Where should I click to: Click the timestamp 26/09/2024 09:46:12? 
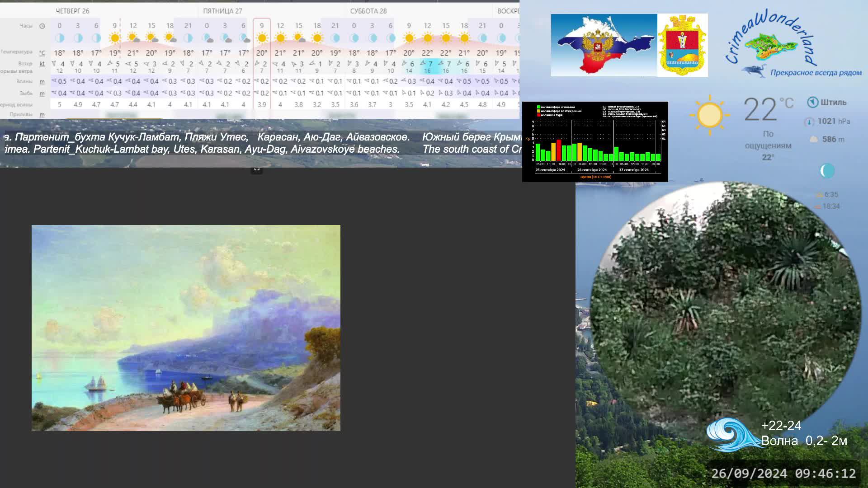pyautogui.click(x=783, y=474)
